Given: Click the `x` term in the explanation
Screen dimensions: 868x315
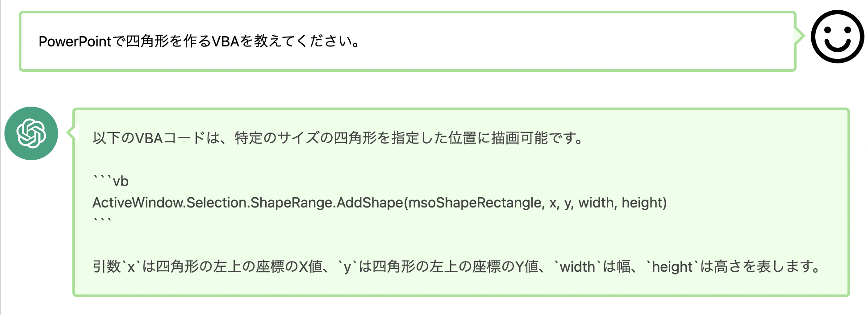Looking at the screenshot, I should point(131,267).
